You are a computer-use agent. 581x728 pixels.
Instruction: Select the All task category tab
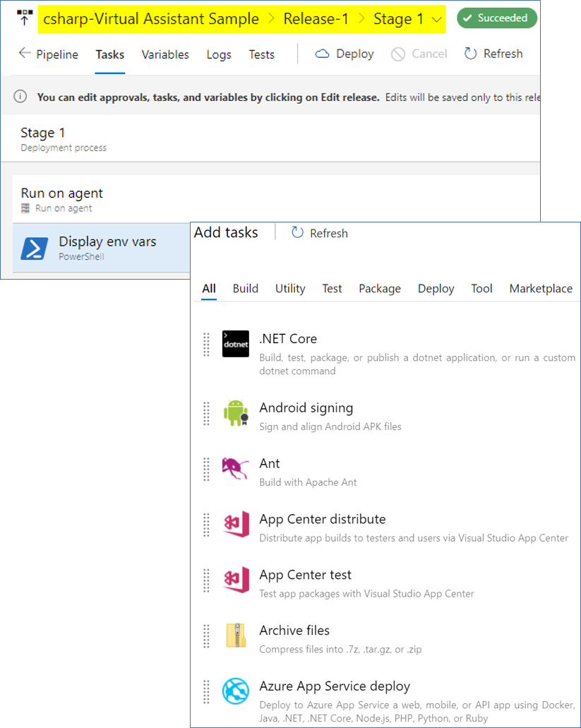[x=209, y=288]
